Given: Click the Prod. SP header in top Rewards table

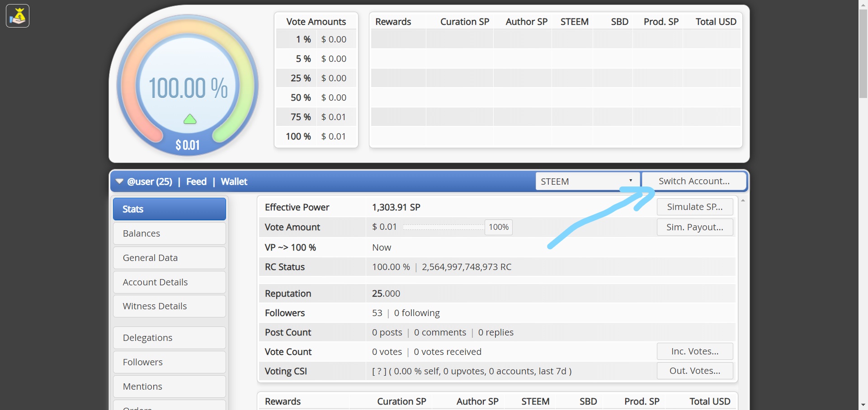Looking at the screenshot, I should click(x=661, y=22).
